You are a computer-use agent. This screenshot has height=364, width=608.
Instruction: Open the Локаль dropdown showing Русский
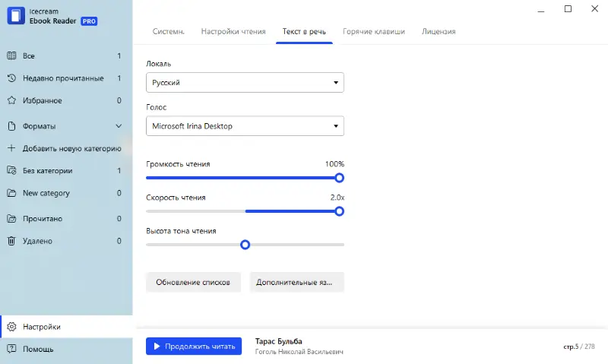click(245, 83)
